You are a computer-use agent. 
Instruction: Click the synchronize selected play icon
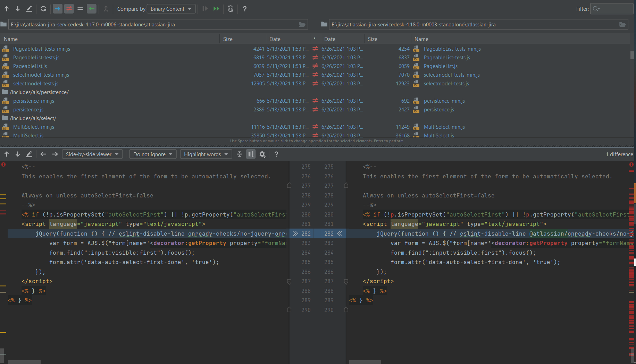tap(205, 9)
